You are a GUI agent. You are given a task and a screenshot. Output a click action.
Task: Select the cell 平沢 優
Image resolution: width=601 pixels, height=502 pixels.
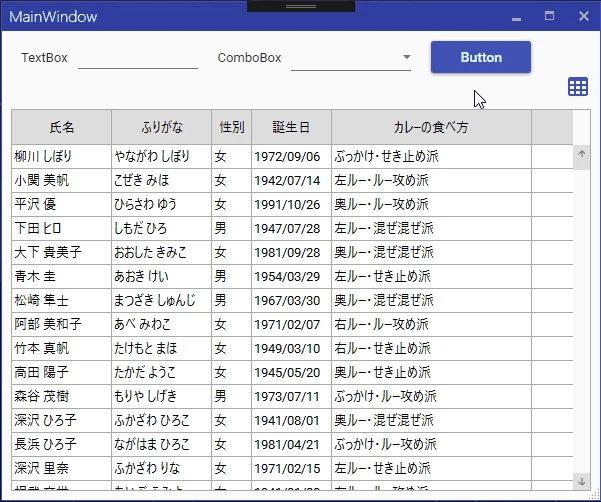pyautogui.click(x=61, y=204)
